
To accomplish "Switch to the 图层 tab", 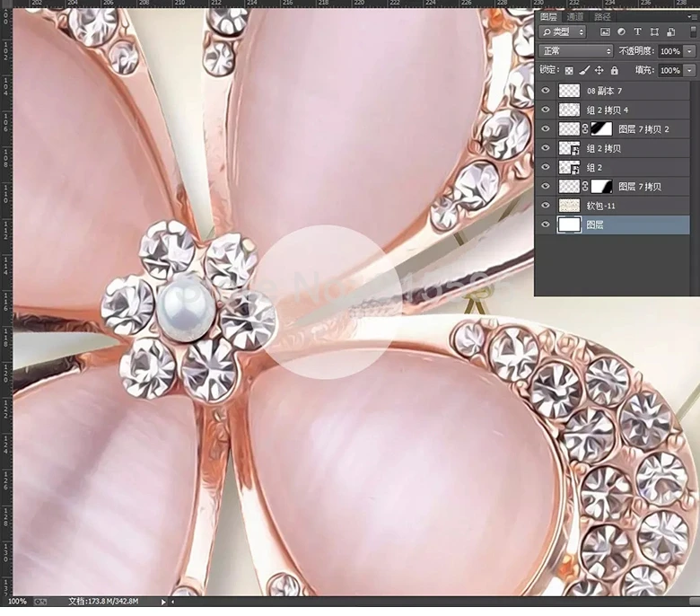I will [548, 17].
